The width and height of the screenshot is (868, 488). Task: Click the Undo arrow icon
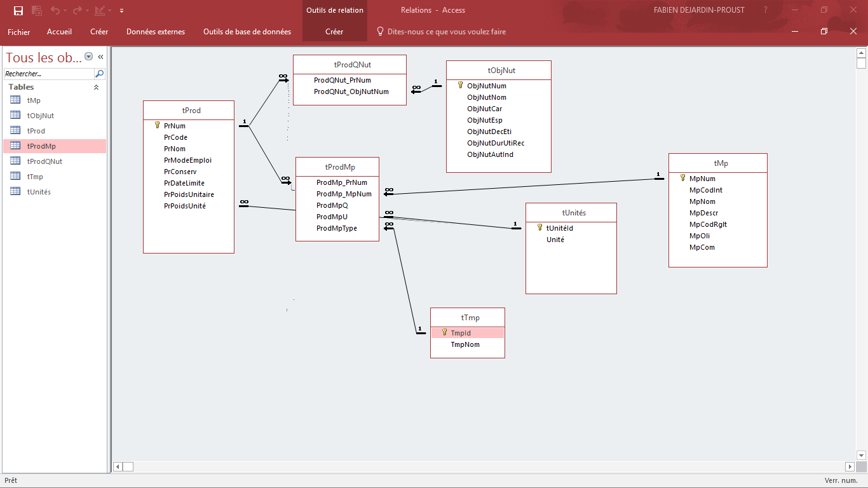pos(55,10)
